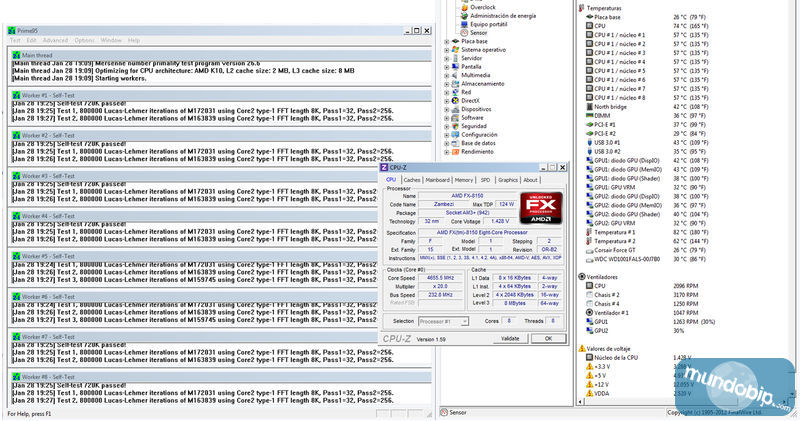
Task: Click the Worker #1 Self-Test window icon
Action: 16,95
